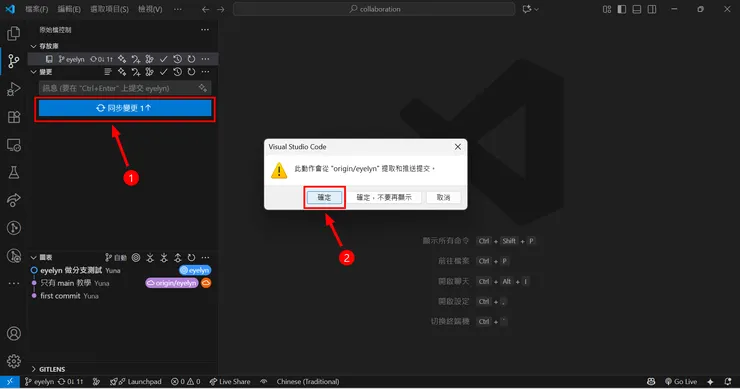The image size is (740, 389).
Task: Open more actions ellipsis in eyelyn repository row
Action: point(205,59)
